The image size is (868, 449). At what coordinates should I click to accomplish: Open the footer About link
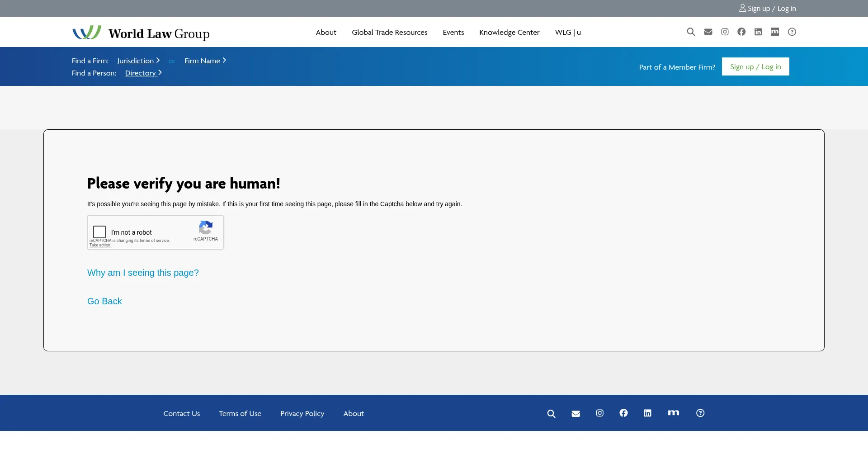click(354, 413)
